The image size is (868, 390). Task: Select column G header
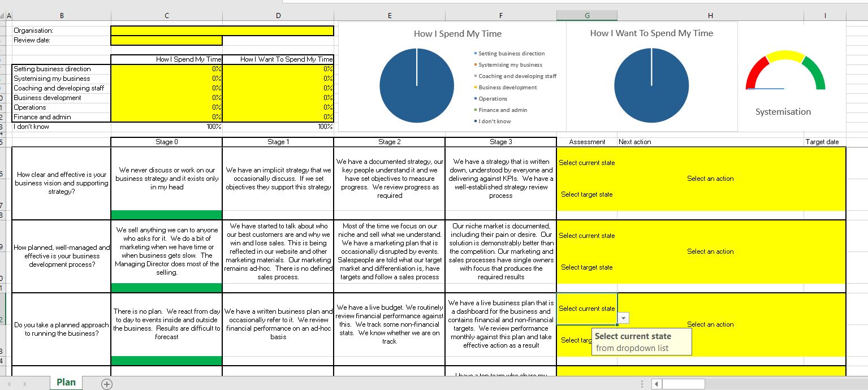click(x=587, y=16)
